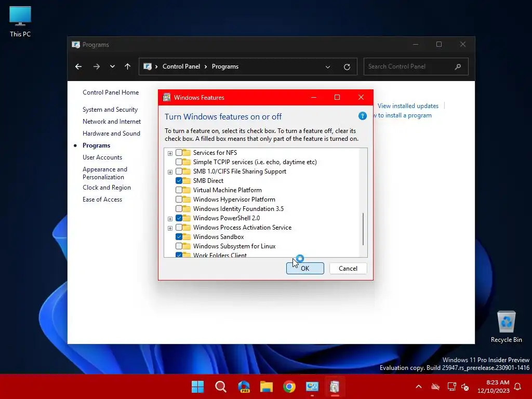This screenshot has width=532, height=399.
Task: Enable SMB 1.0/CIFS File Sharing Support
Action: click(x=179, y=171)
